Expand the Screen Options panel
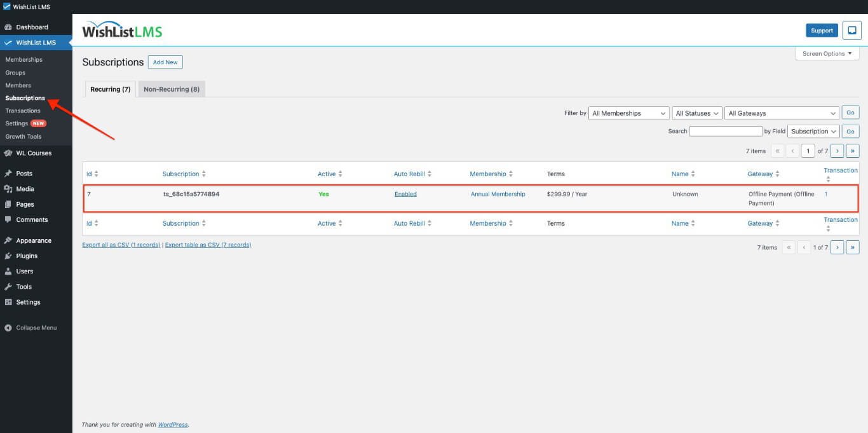The height and width of the screenshot is (433, 868). point(826,53)
